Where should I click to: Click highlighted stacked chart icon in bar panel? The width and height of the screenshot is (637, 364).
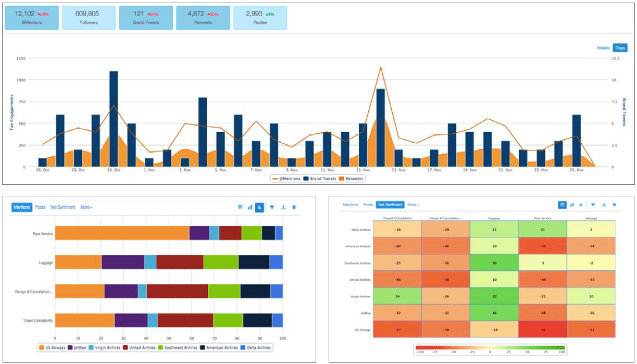pos(259,207)
